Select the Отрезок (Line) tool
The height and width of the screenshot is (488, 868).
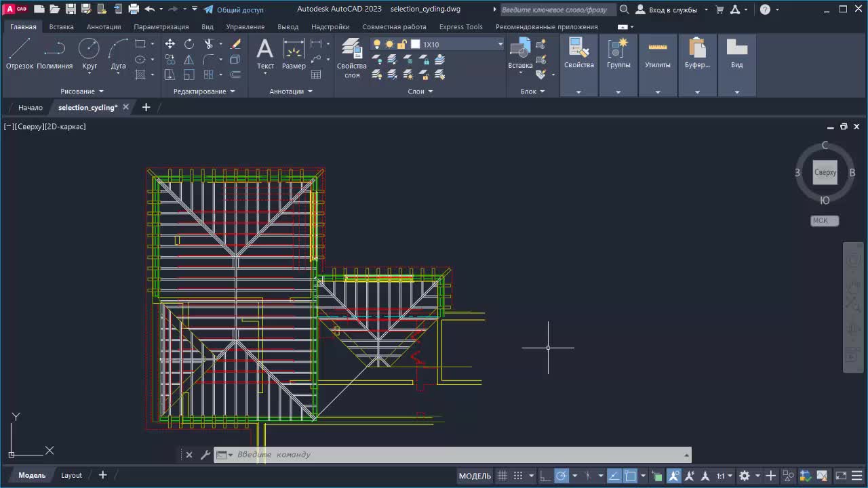coord(20,54)
